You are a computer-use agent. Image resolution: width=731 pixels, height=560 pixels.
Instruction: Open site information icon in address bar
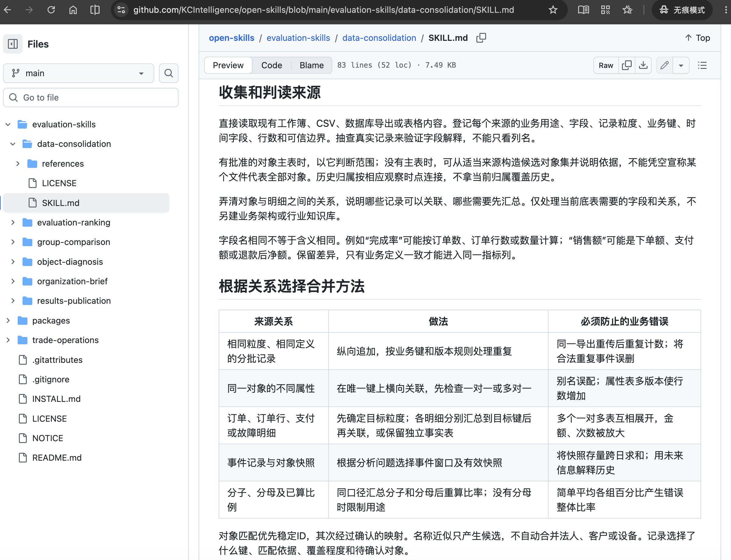pos(121,10)
